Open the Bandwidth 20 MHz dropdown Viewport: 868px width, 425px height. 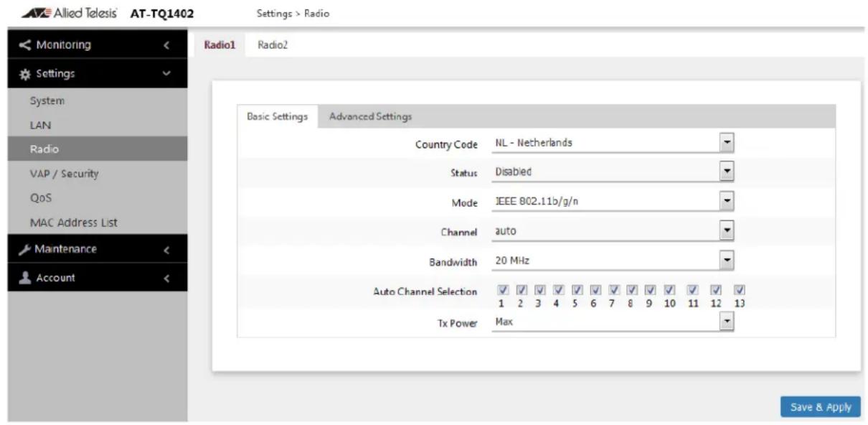[613, 261]
